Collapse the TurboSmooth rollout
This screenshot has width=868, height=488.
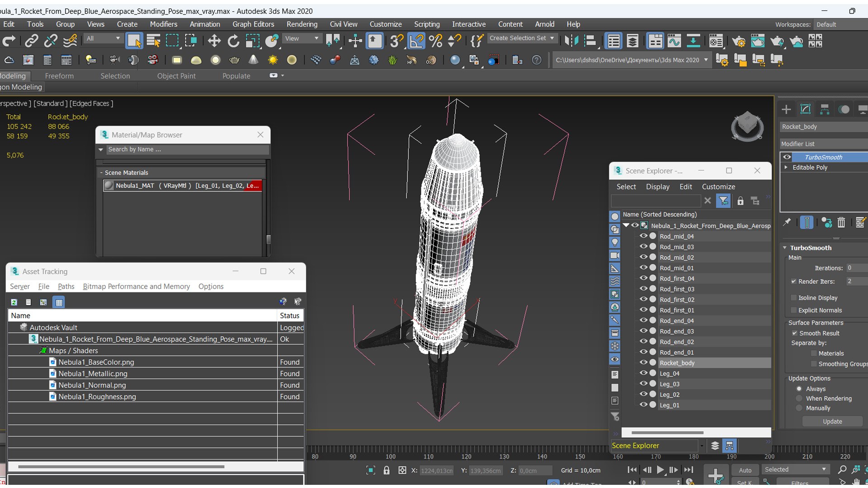[x=785, y=248]
